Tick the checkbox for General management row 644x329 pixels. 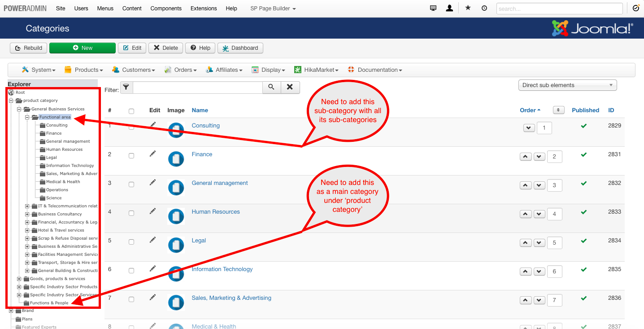pos(131,184)
